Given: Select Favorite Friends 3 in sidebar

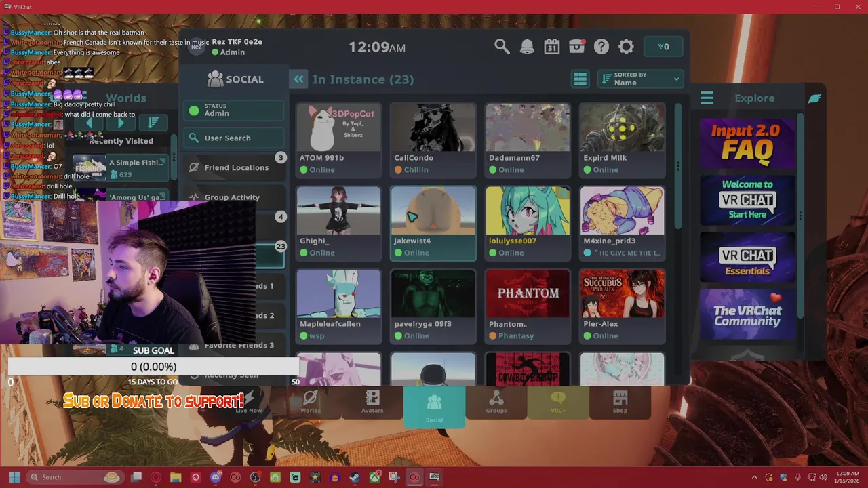Looking at the screenshot, I should pos(234,345).
